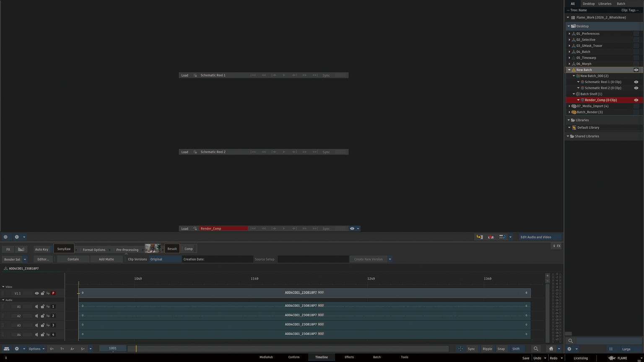
Task: Collapse the Audio tracks group
Action: [3, 300]
